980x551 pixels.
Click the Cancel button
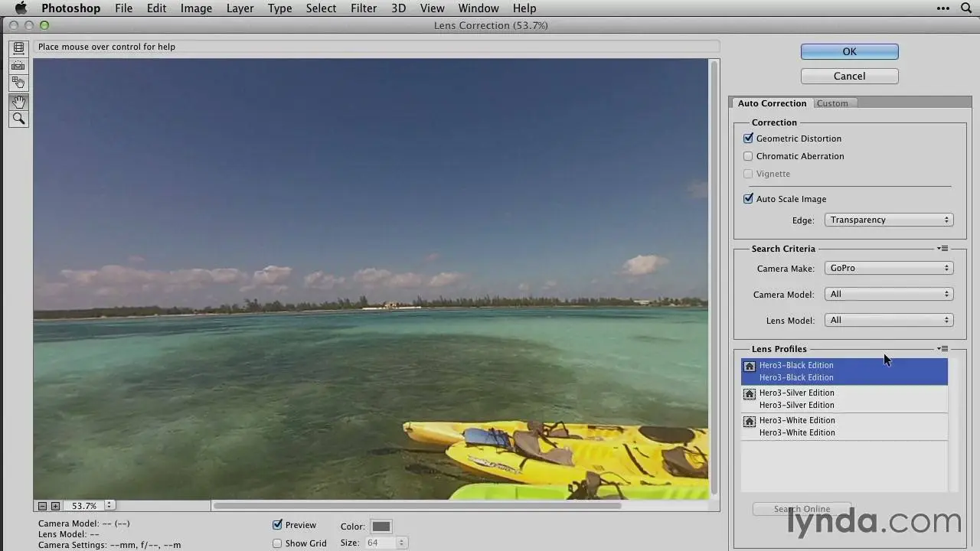[x=849, y=76]
